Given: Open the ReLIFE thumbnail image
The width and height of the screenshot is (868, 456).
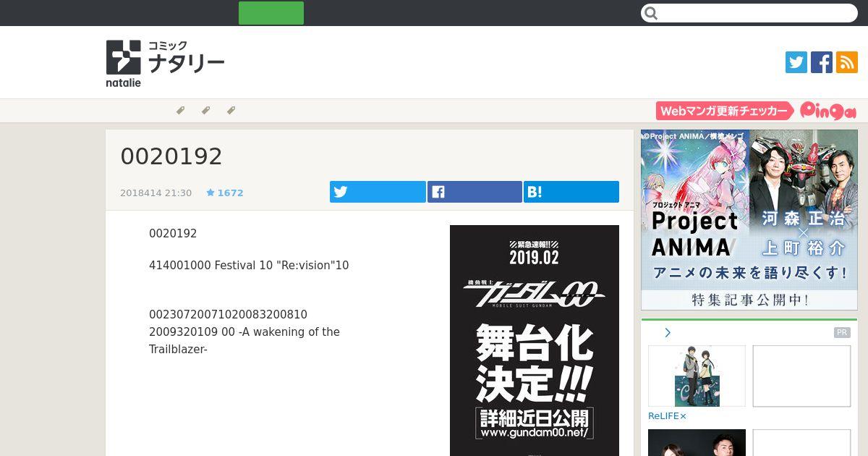Looking at the screenshot, I should [x=697, y=376].
